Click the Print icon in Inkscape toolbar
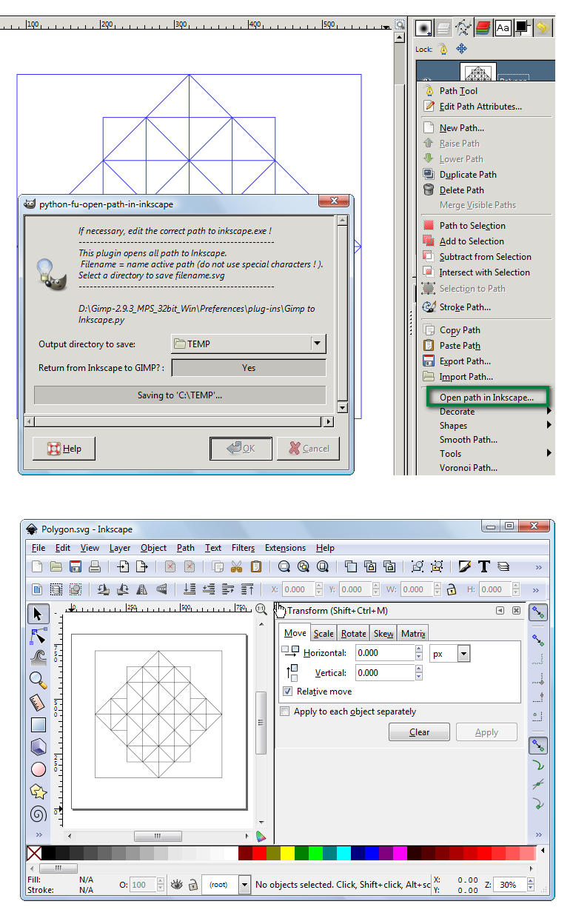 point(95,567)
